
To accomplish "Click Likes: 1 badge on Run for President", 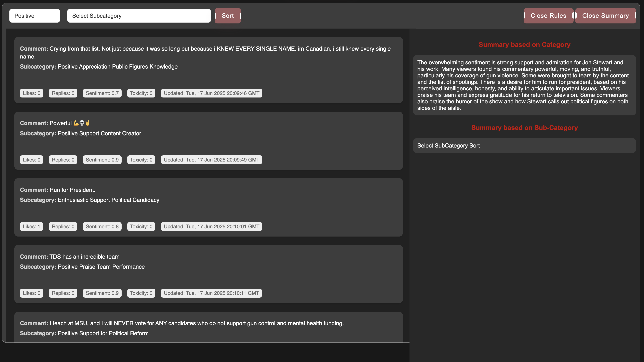I will click(31, 226).
